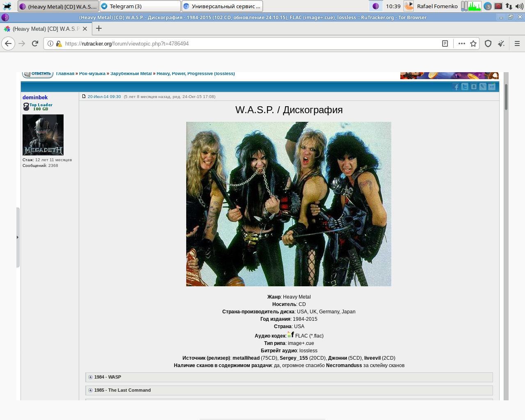
Task: Share the post on VK
Action: [474, 87]
